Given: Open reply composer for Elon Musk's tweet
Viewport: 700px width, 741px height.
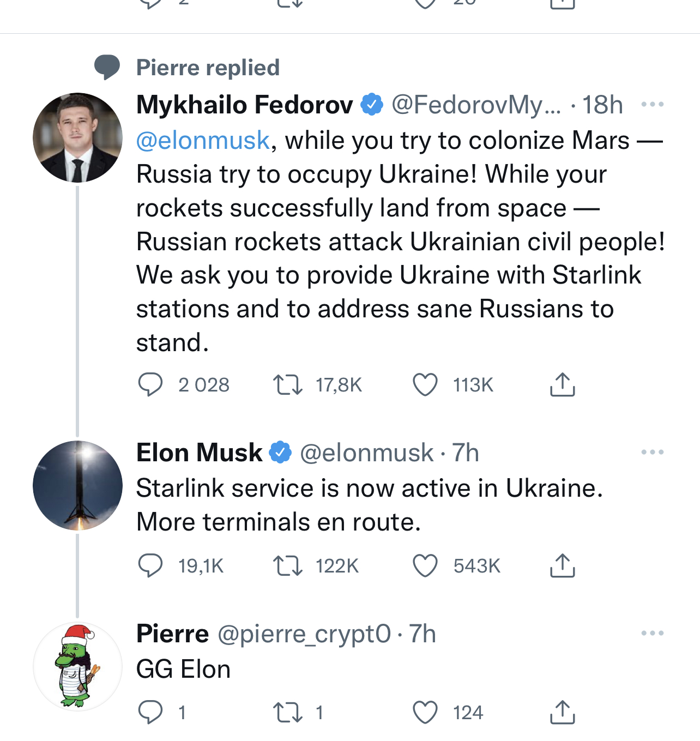Looking at the screenshot, I should coord(150,565).
